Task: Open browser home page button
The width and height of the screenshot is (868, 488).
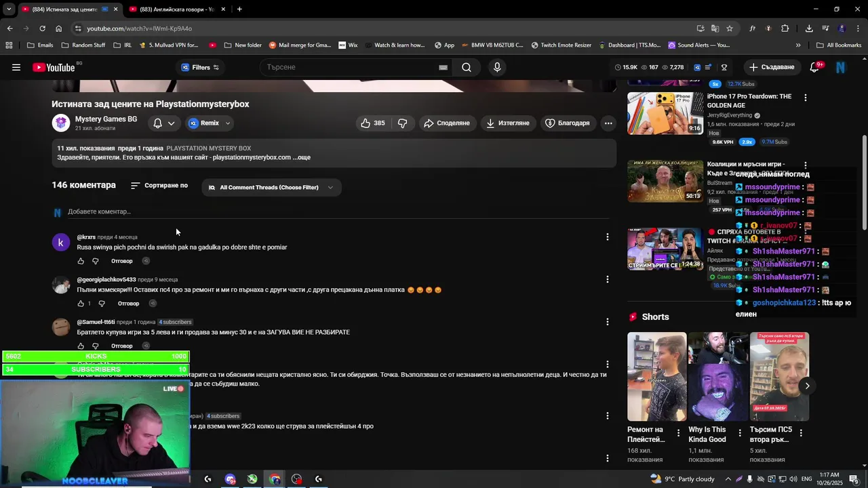Action: [x=58, y=28]
